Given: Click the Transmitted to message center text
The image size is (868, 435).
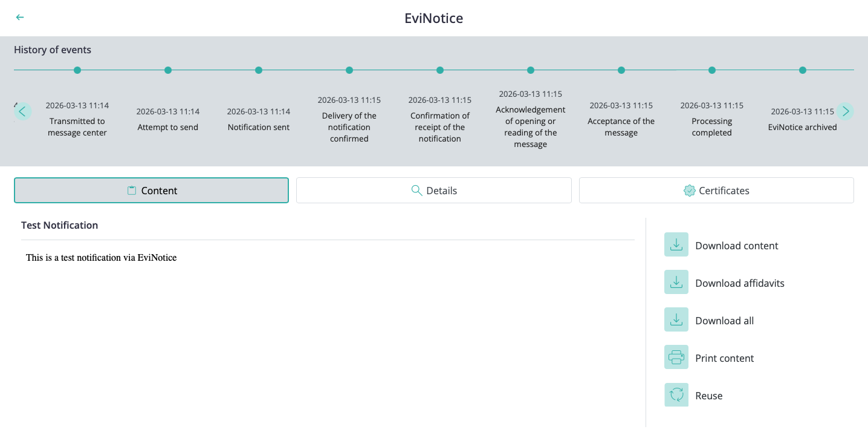Looking at the screenshot, I should [x=77, y=127].
